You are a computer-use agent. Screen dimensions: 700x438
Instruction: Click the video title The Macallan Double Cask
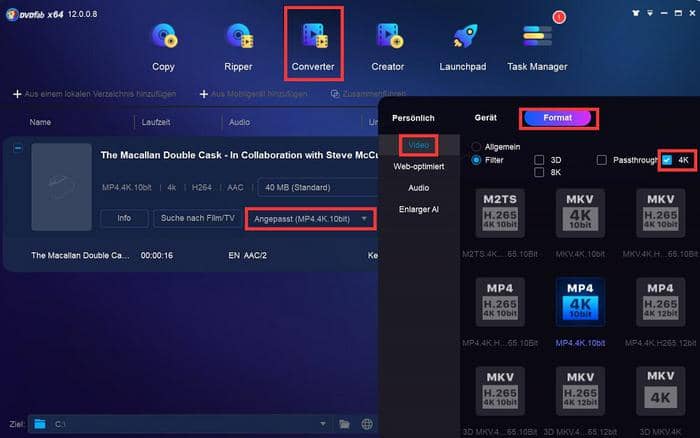[x=239, y=155]
